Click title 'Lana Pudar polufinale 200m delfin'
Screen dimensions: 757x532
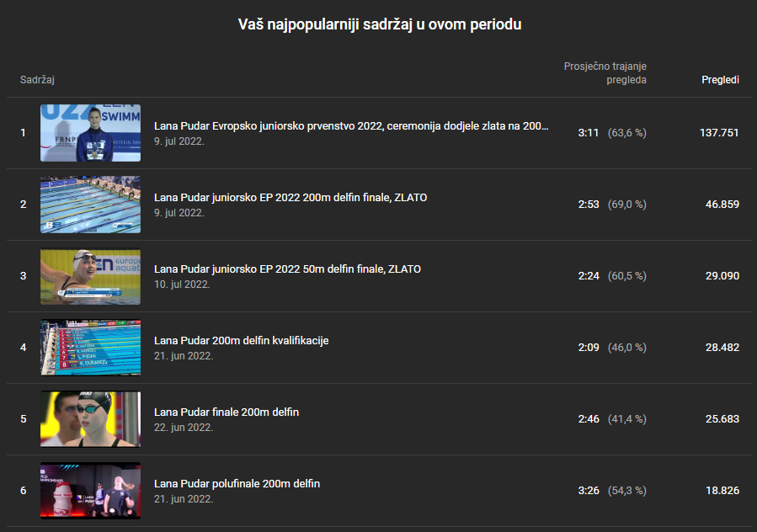click(237, 484)
